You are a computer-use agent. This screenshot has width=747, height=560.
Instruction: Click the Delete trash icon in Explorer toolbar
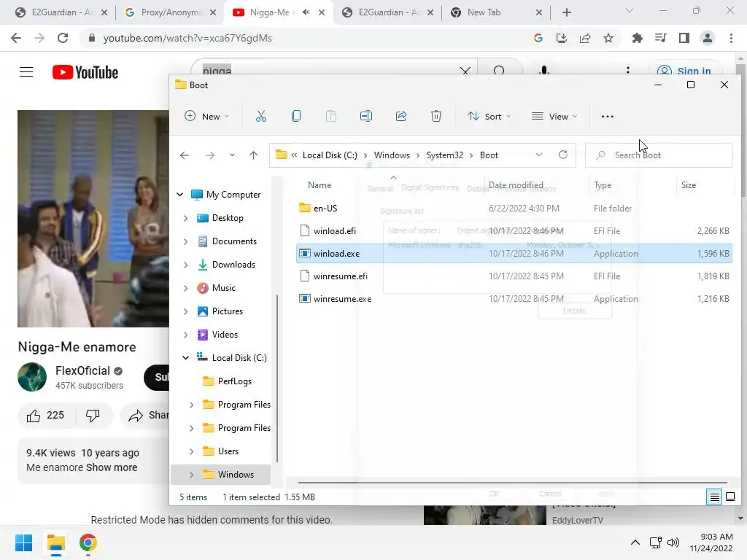[x=436, y=116]
